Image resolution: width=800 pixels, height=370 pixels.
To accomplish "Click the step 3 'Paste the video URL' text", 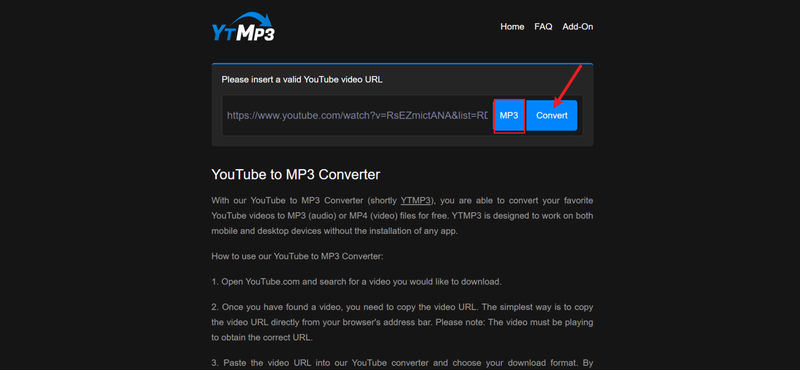I will 402,364.
